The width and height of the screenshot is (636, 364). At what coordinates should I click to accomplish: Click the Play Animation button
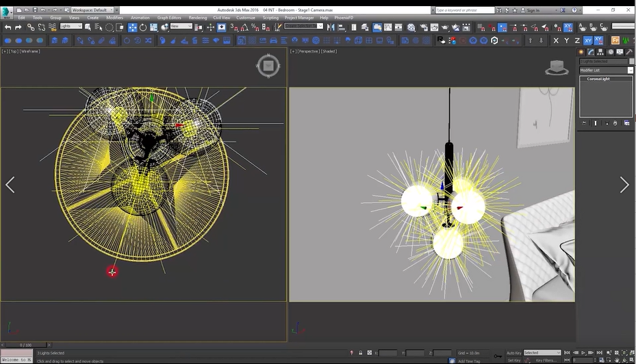(x=583, y=352)
